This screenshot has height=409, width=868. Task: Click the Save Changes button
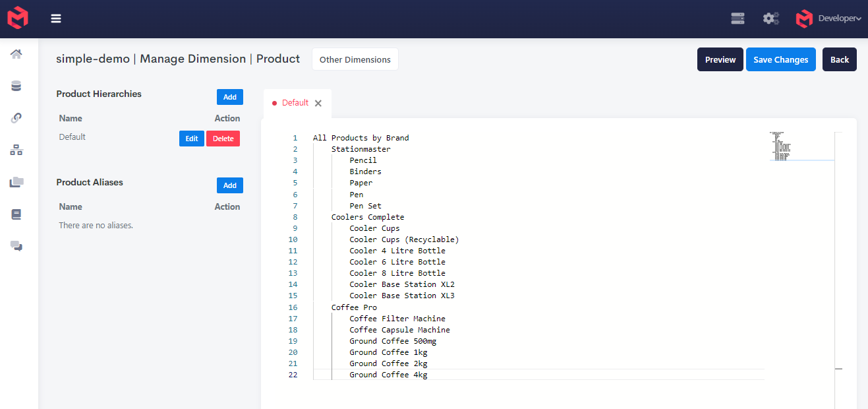coord(780,59)
